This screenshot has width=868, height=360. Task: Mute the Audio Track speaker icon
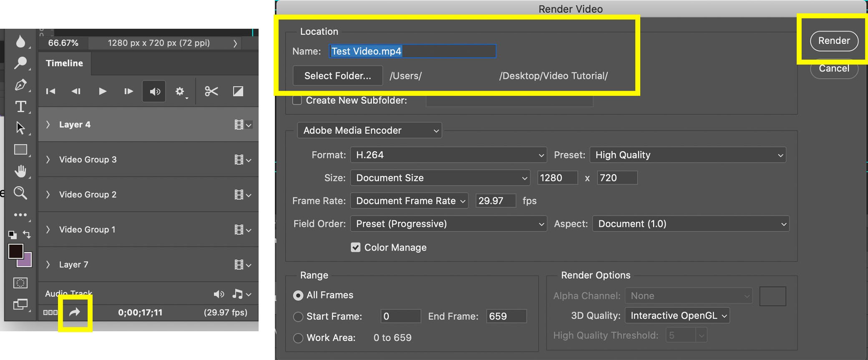(x=219, y=294)
